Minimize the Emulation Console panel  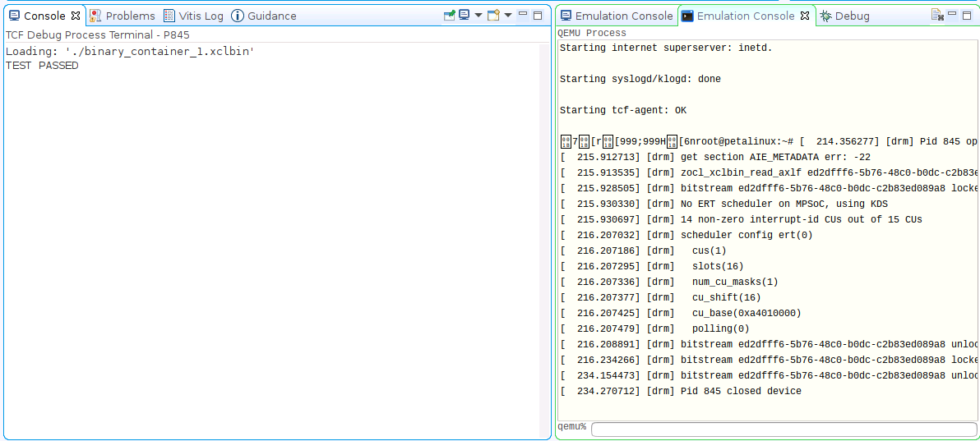coord(952,15)
